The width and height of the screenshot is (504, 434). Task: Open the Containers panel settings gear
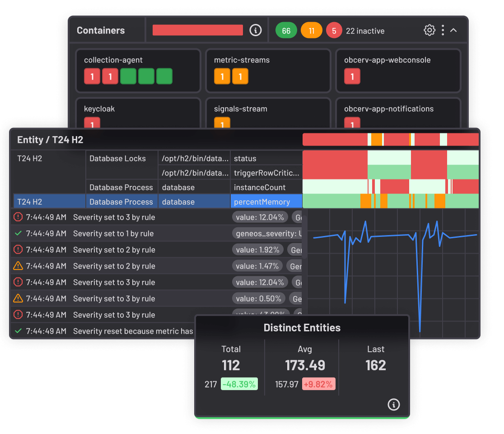coord(429,30)
